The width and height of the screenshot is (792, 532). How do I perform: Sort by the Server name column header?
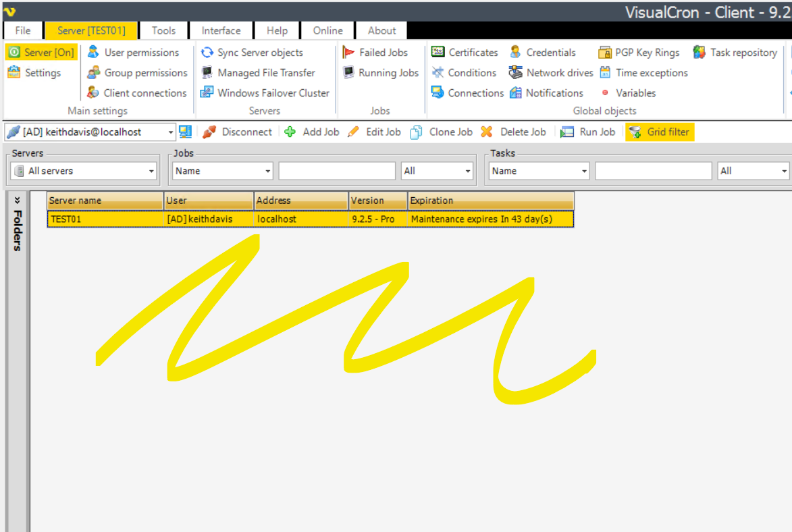coord(105,201)
